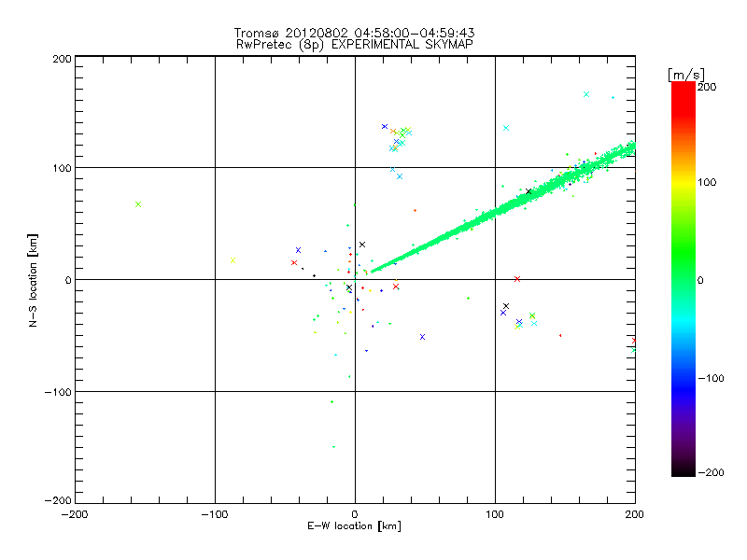Click the orange dot above the green streak start

pos(415,211)
